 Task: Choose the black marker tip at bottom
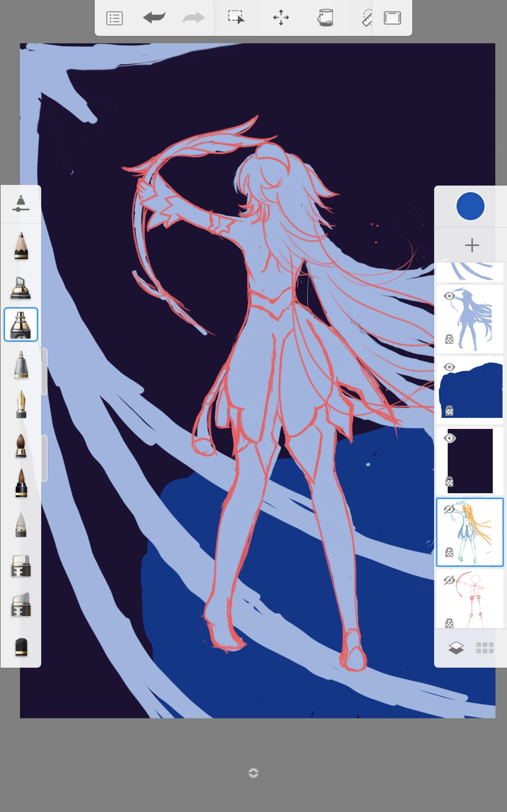pyautogui.click(x=21, y=646)
